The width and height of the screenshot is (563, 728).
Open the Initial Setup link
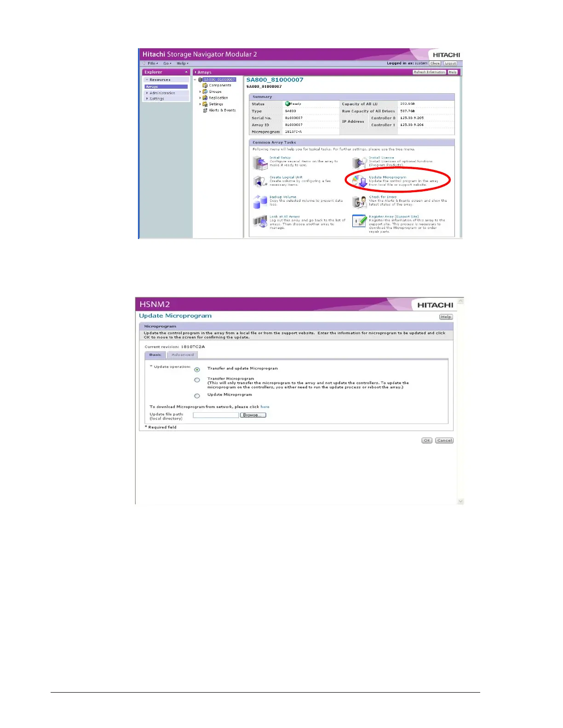[280, 158]
